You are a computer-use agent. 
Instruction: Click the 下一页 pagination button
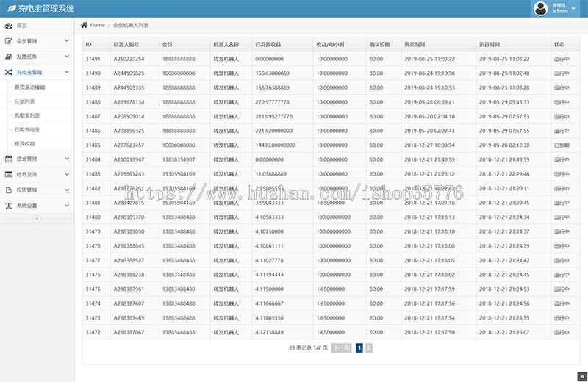[341, 348]
